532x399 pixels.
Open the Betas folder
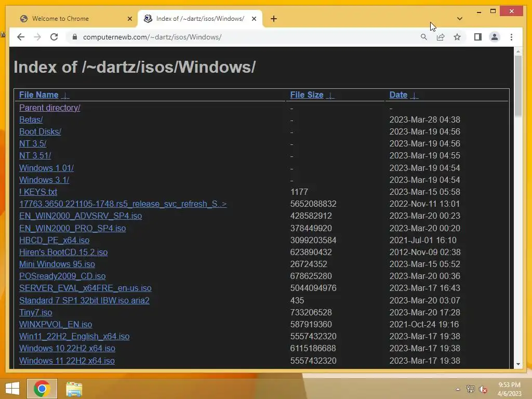(x=31, y=119)
